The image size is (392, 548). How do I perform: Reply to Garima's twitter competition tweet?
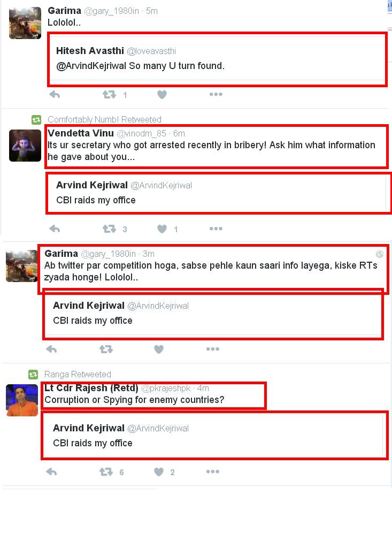click(51, 349)
